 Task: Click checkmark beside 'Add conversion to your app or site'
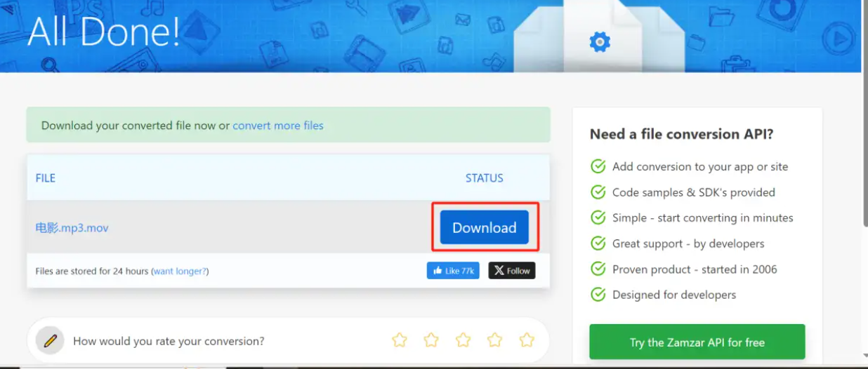[x=598, y=167]
